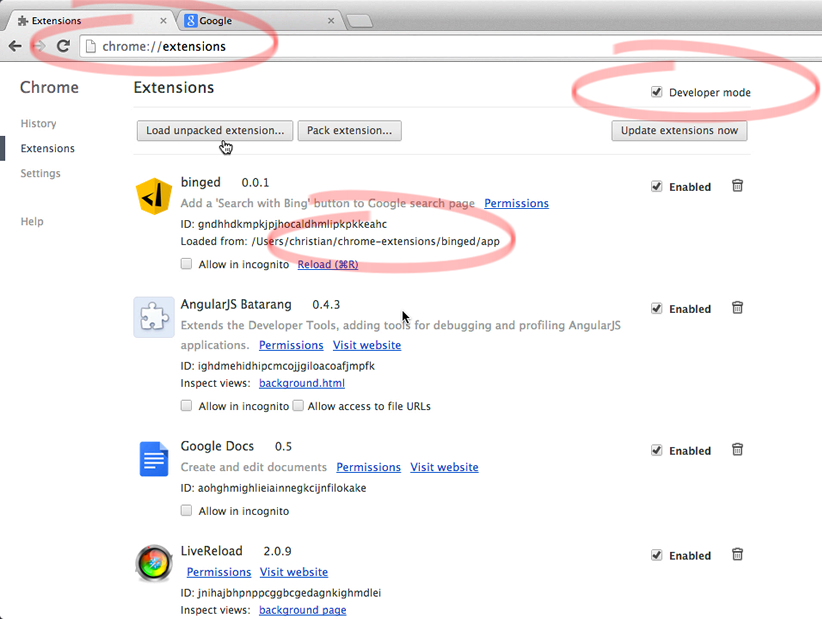Allow AngularJS Batarang in incognito
The image size is (822, 619).
pos(186,406)
